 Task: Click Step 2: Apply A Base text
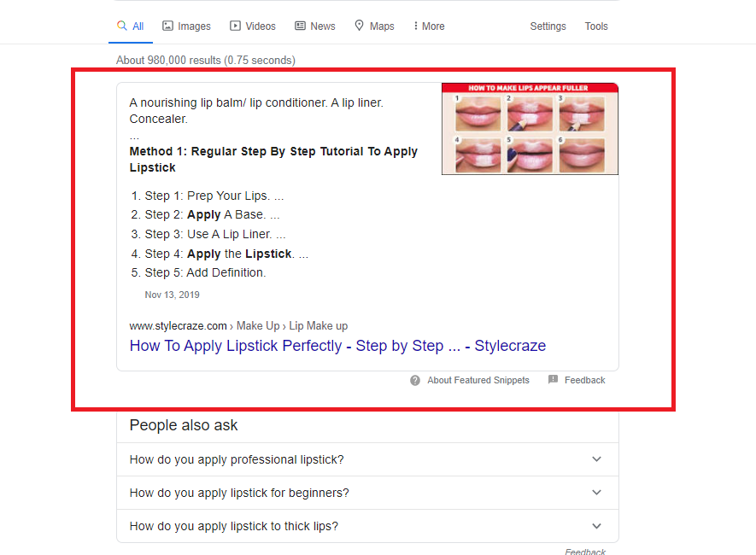(212, 214)
